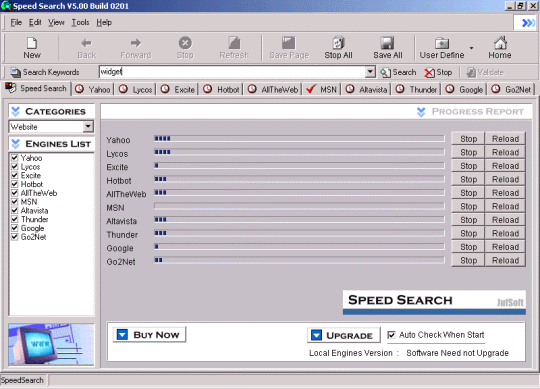Viewport: 540px width, 389px height.
Task: Stop the Yahoo search progress
Action: coord(468,139)
